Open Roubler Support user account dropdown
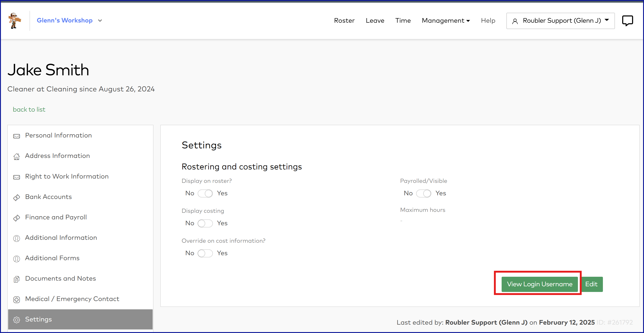Viewport: 644px width, 333px height. [x=560, y=20]
